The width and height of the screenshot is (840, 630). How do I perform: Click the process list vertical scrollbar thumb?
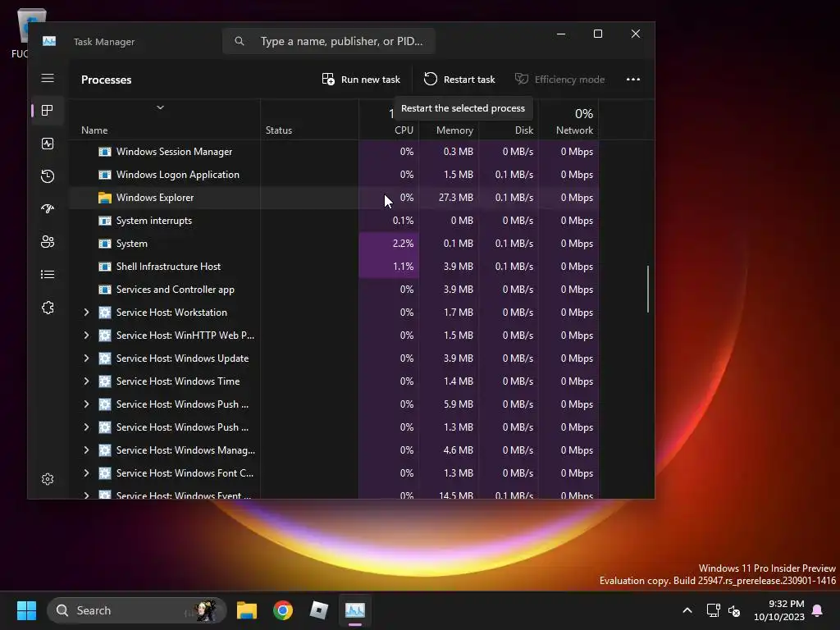pos(648,289)
